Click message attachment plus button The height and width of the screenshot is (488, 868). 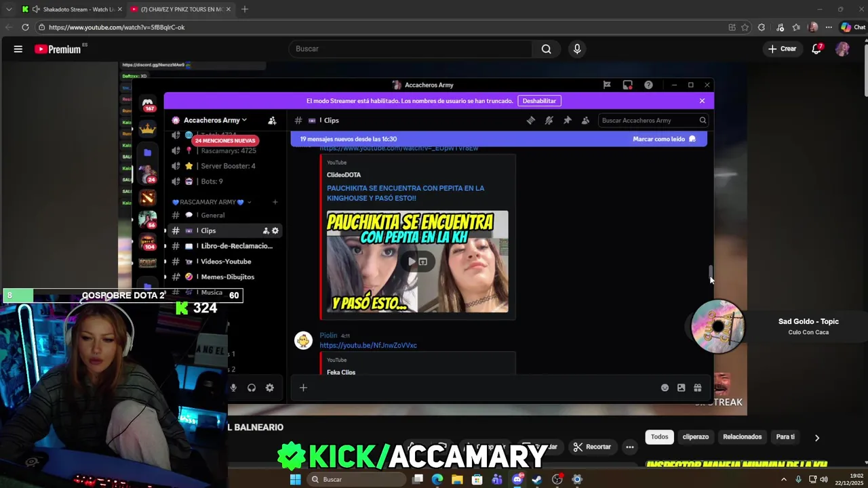point(303,388)
